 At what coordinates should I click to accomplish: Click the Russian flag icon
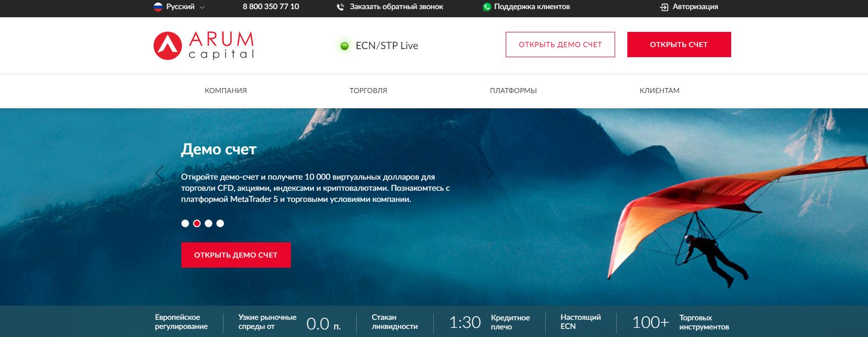158,7
